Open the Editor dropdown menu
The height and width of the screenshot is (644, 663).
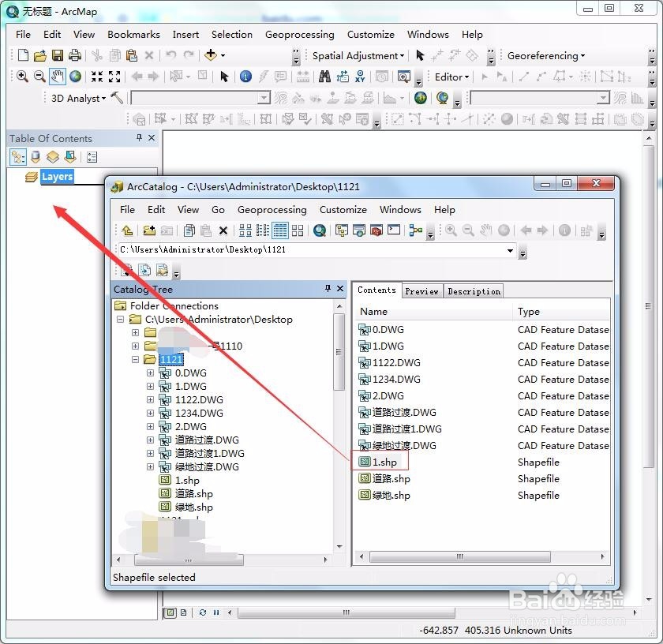(x=451, y=77)
